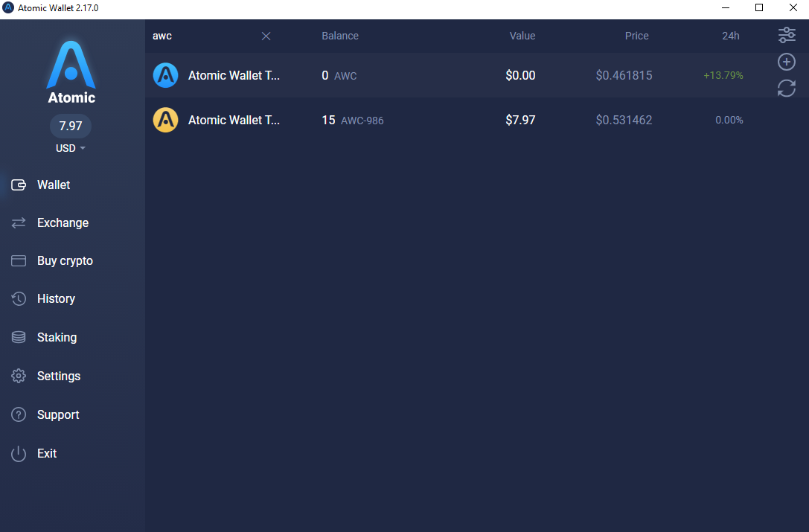Click the Exchange arrows icon
809x532 pixels.
point(19,223)
